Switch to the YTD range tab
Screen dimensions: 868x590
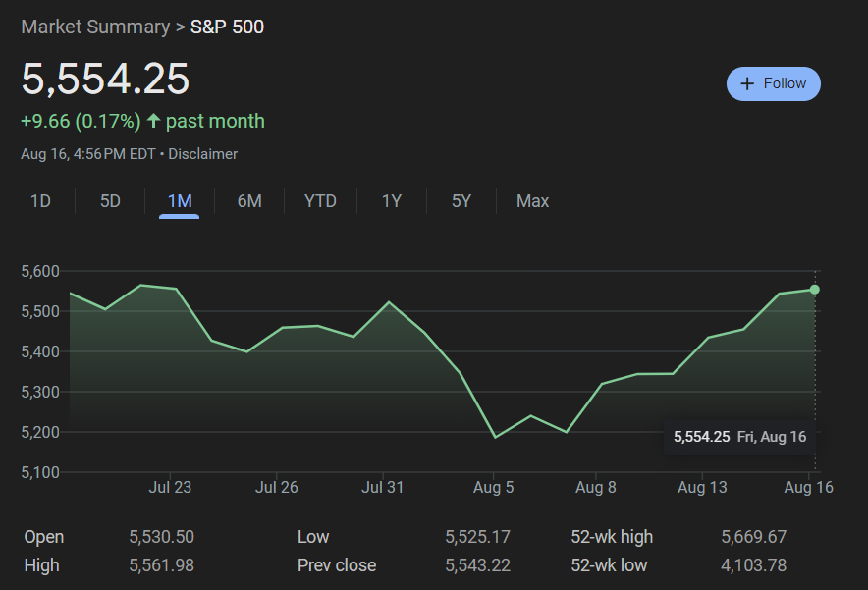(320, 201)
